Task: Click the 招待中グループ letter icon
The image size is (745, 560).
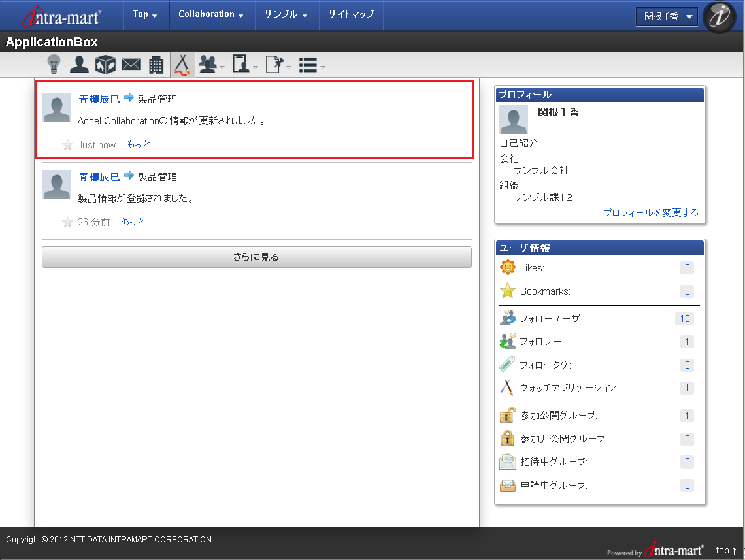Action: pos(507,462)
